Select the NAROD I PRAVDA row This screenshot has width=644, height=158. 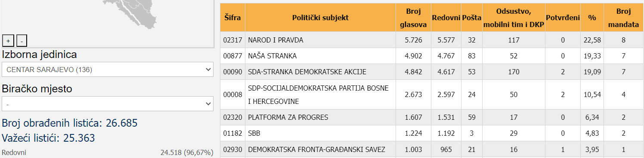coord(432,40)
